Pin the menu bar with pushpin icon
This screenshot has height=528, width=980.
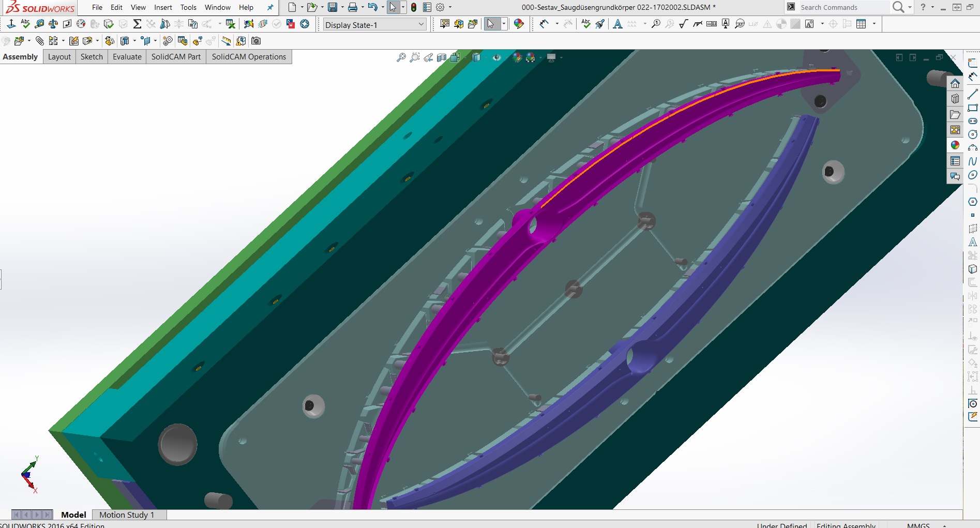click(x=270, y=7)
